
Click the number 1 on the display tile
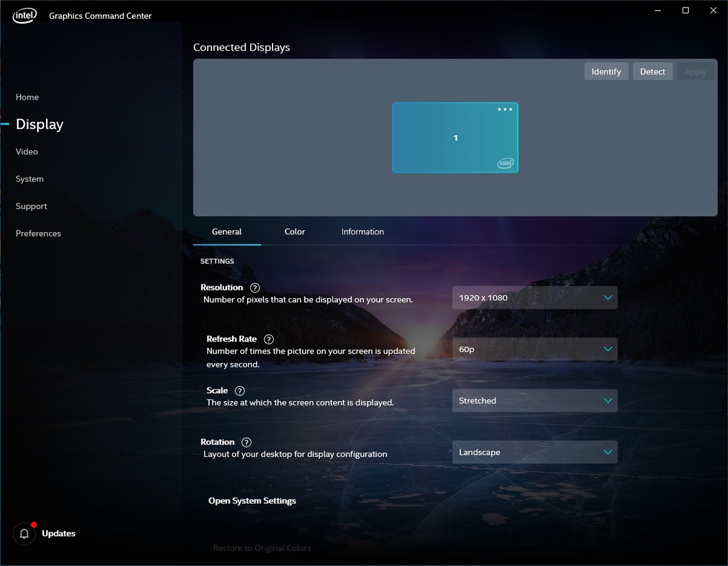tap(455, 138)
